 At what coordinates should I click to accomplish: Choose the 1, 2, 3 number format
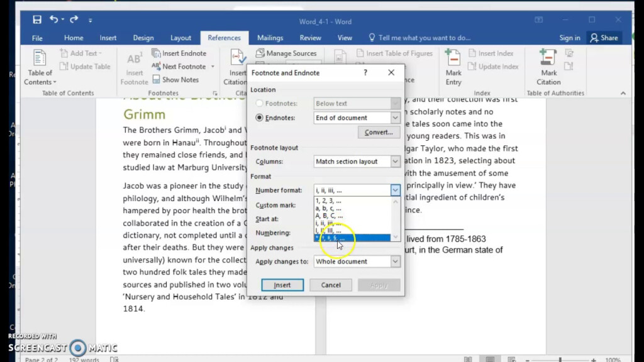pyautogui.click(x=352, y=200)
